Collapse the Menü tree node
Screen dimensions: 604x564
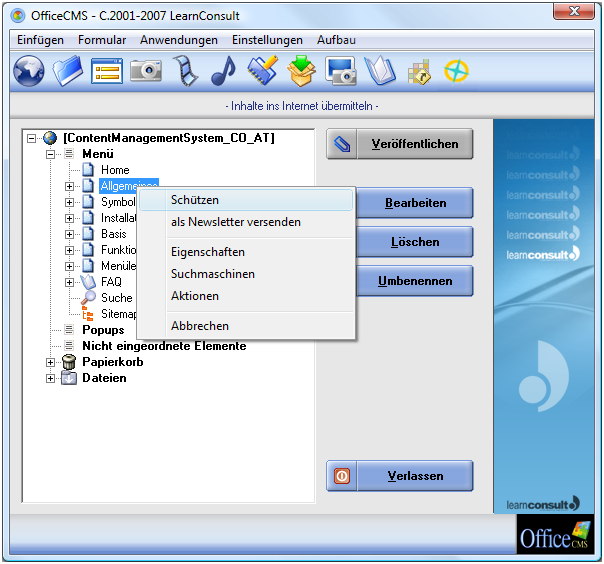(50, 154)
